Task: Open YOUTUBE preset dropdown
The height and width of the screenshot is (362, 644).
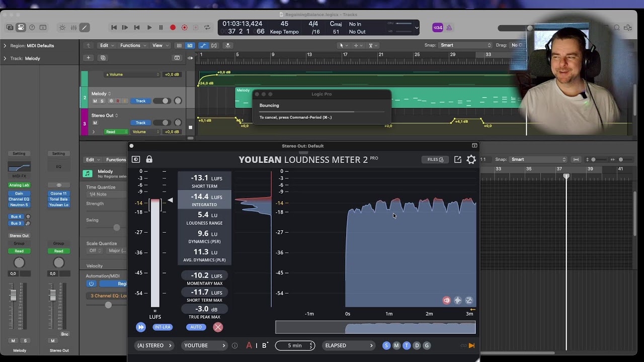Action: [x=204, y=345]
